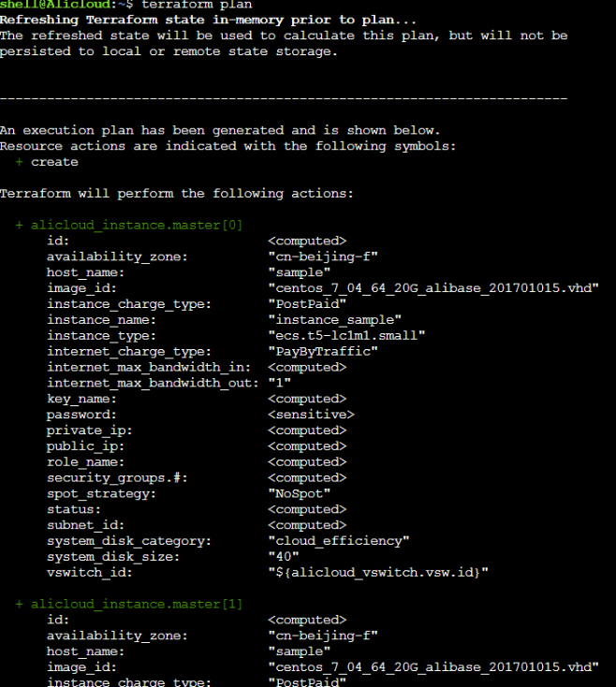Click the "cloud_efficiency" disk category value
Image resolution: width=616 pixels, height=687 pixels.
[x=339, y=541]
